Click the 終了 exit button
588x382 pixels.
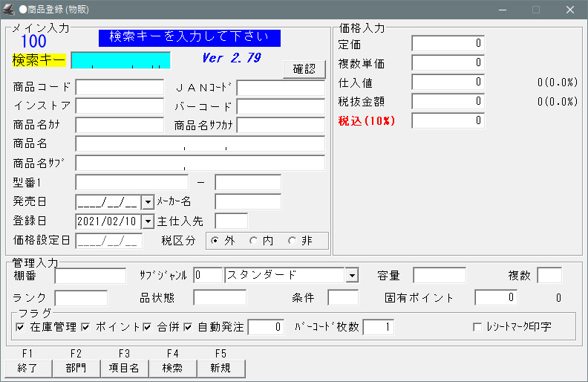click(28, 368)
